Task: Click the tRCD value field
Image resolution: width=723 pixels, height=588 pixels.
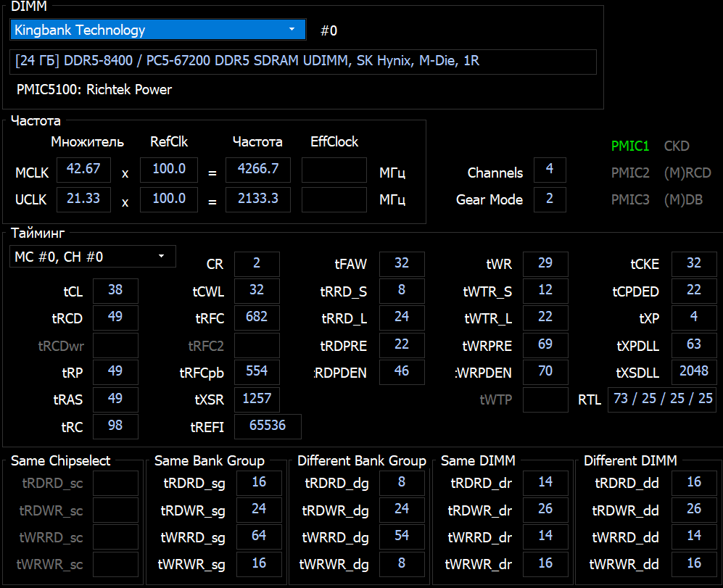Action: (x=115, y=318)
